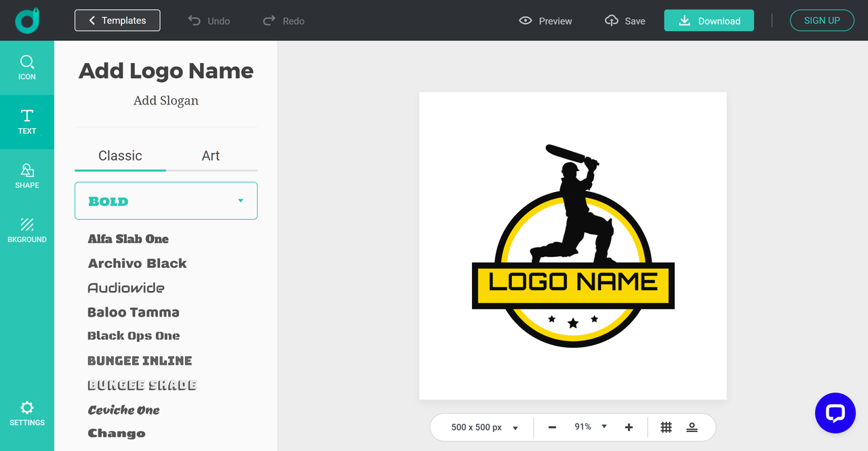Image resolution: width=868 pixels, height=451 pixels.
Task: Choose the Archivo Black font
Action: click(x=137, y=263)
